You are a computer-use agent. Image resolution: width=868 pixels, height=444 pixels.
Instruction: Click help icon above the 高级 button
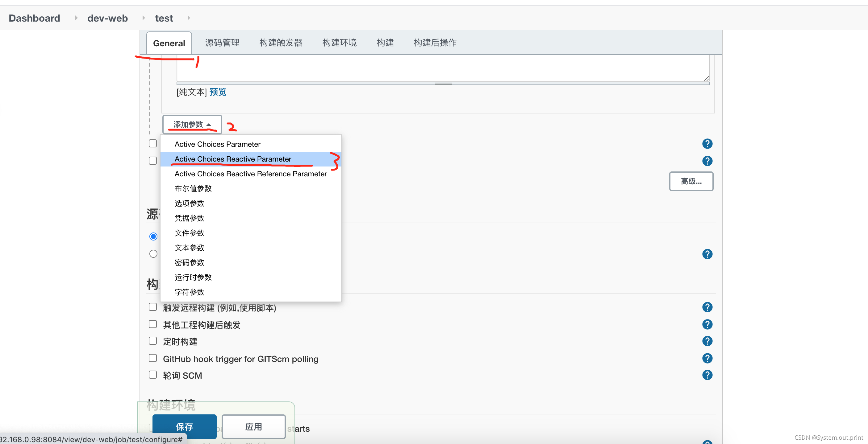[x=707, y=161]
